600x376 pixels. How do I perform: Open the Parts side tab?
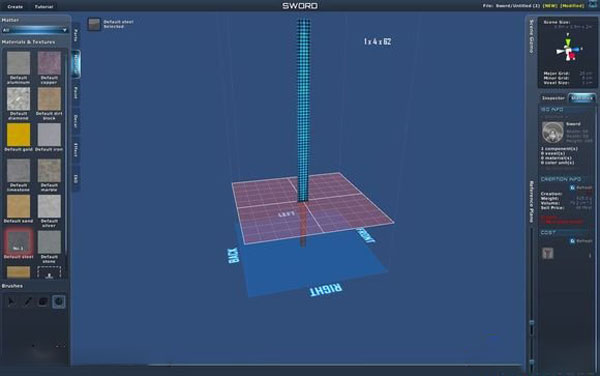[76, 36]
